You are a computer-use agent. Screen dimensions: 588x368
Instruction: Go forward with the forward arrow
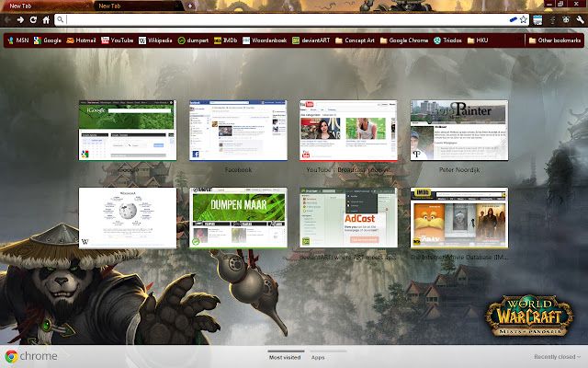(20, 20)
